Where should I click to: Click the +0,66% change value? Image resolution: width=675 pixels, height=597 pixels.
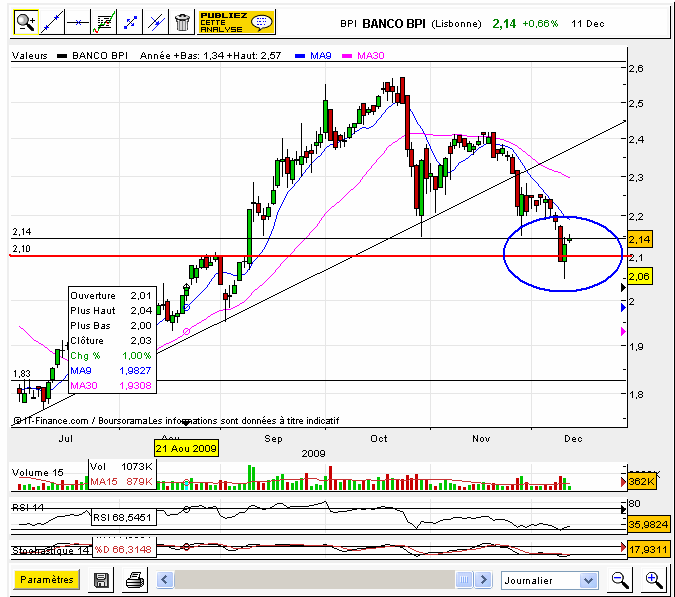coord(540,24)
